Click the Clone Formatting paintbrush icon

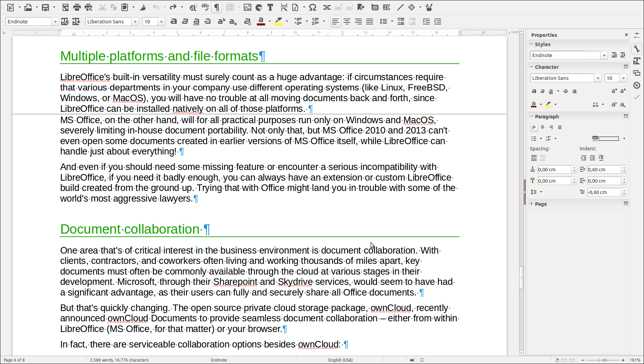(x=143, y=7)
